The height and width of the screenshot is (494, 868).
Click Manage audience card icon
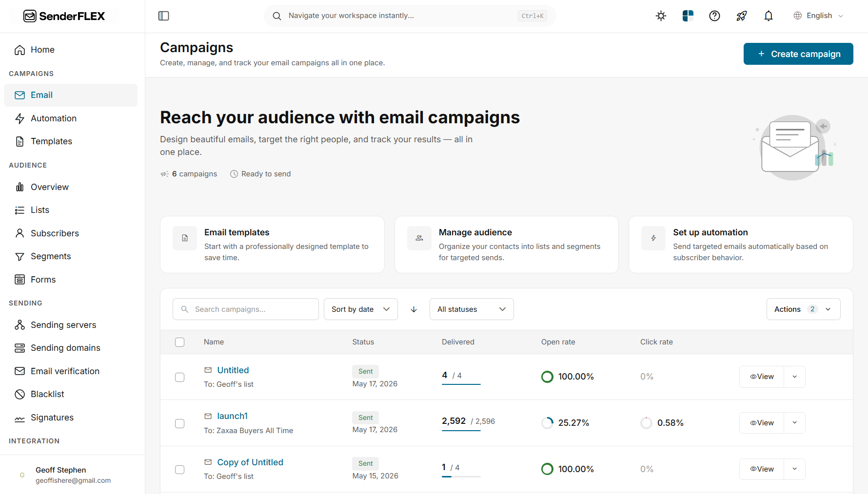[x=419, y=238]
